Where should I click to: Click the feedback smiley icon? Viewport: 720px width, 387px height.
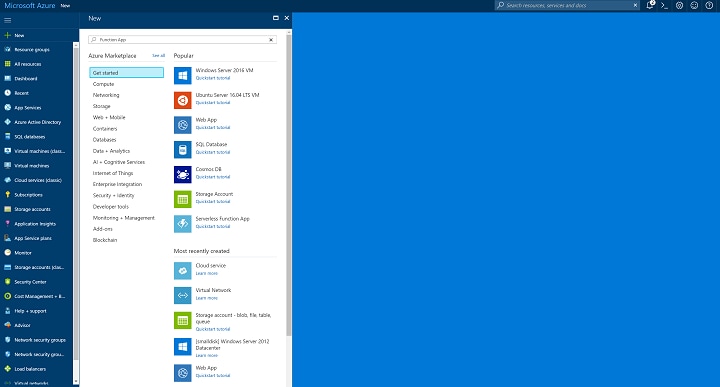(694, 6)
